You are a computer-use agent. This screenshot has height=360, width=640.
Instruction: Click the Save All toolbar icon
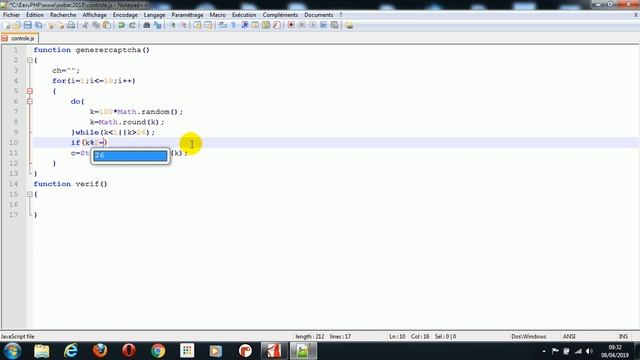(38, 25)
